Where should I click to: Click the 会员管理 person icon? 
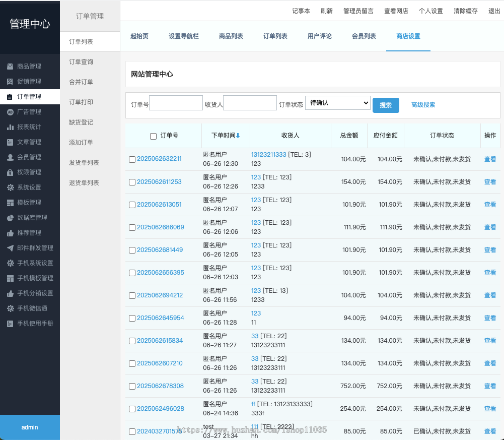[x=10, y=157]
